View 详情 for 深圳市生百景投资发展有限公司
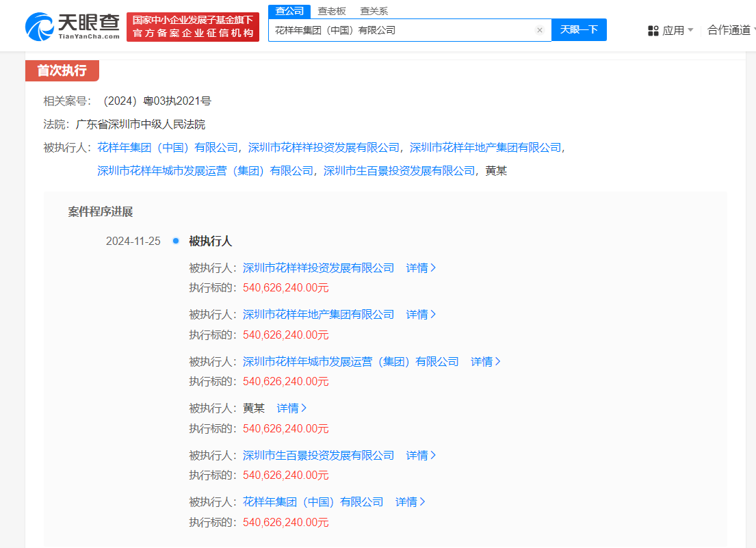Image resolution: width=756 pixels, height=548 pixels. tap(421, 456)
